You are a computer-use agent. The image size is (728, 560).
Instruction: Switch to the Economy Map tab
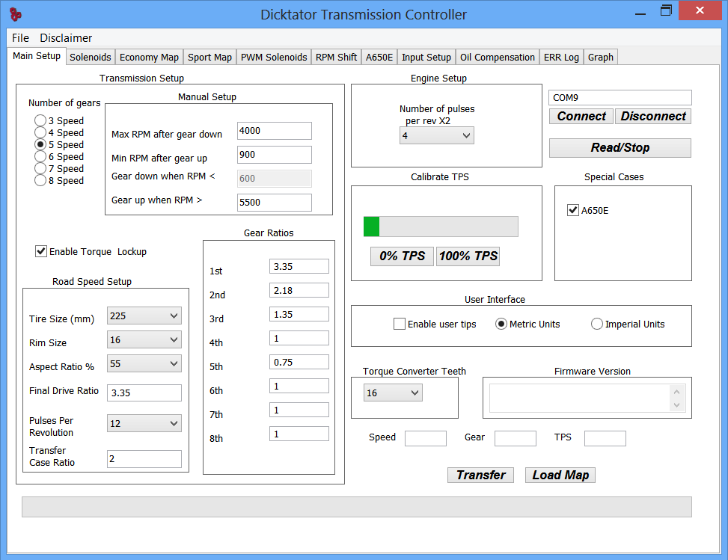coord(149,57)
